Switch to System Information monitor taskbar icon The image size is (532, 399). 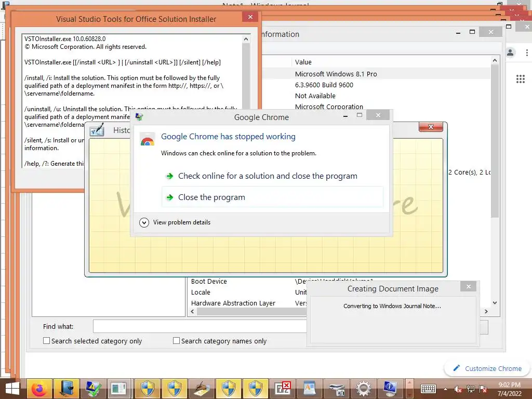pos(390,389)
